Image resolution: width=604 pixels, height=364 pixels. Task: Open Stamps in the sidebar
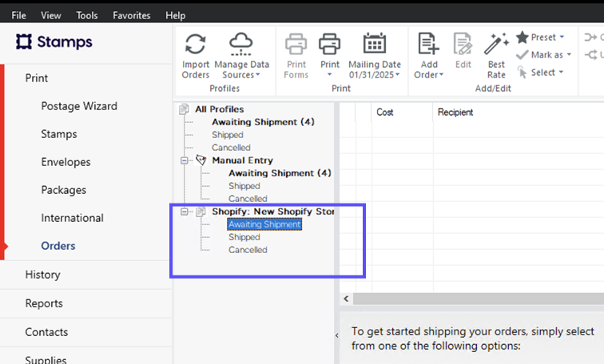tap(59, 134)
